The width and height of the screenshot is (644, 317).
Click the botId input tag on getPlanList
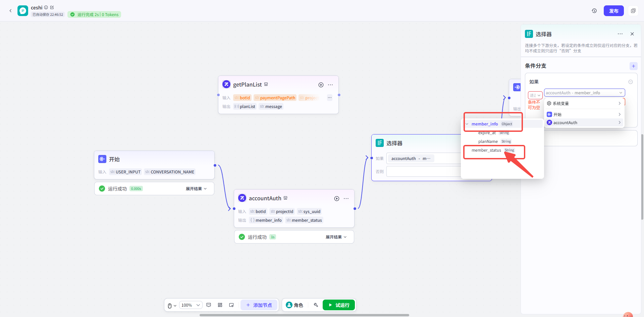coord(242,98)
